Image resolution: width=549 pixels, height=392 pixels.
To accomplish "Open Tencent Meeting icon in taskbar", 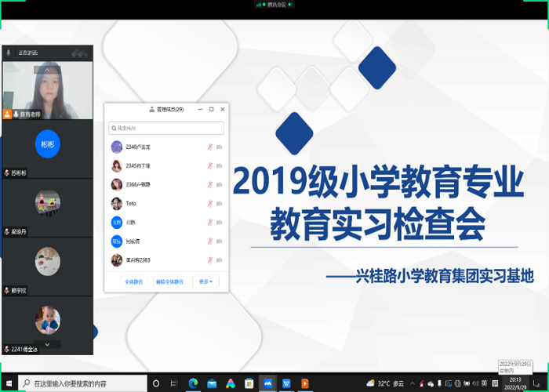I will (267, 383).
